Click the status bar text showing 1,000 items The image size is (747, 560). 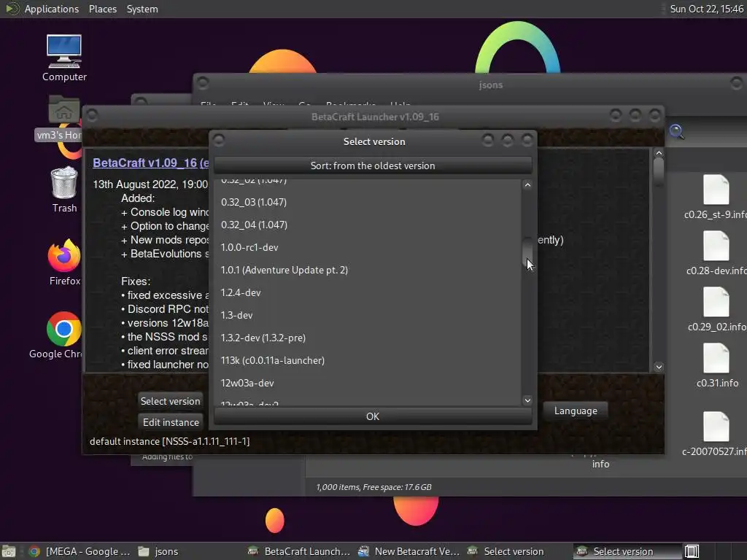point(373,487)
